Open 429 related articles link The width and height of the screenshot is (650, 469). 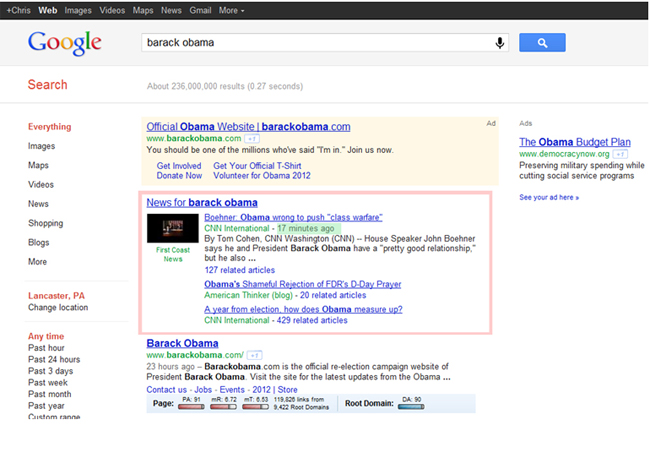tap(312, 321)
